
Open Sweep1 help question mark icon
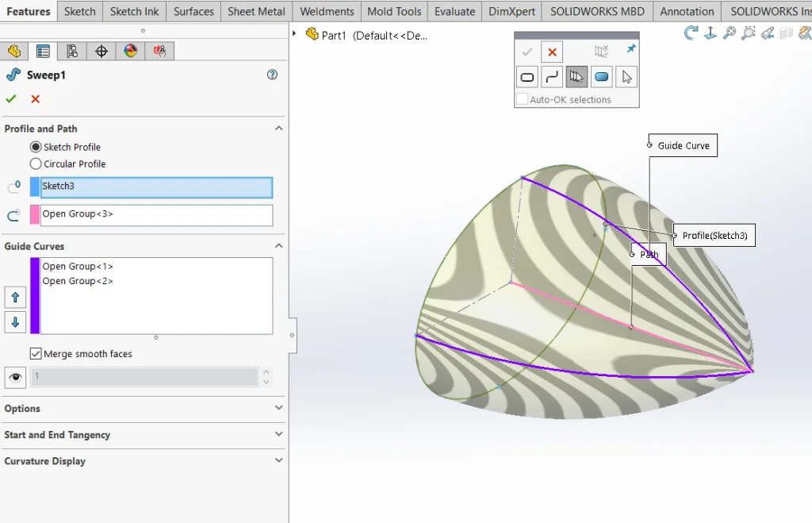[272, 75]
